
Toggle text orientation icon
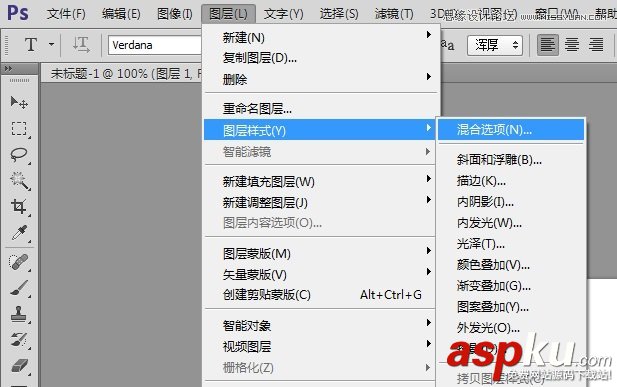(81, 44)
